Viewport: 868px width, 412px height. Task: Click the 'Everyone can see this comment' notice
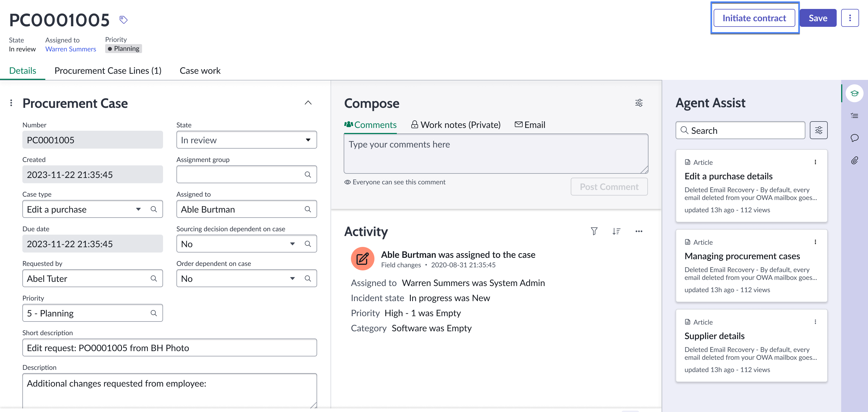[395, 182]
